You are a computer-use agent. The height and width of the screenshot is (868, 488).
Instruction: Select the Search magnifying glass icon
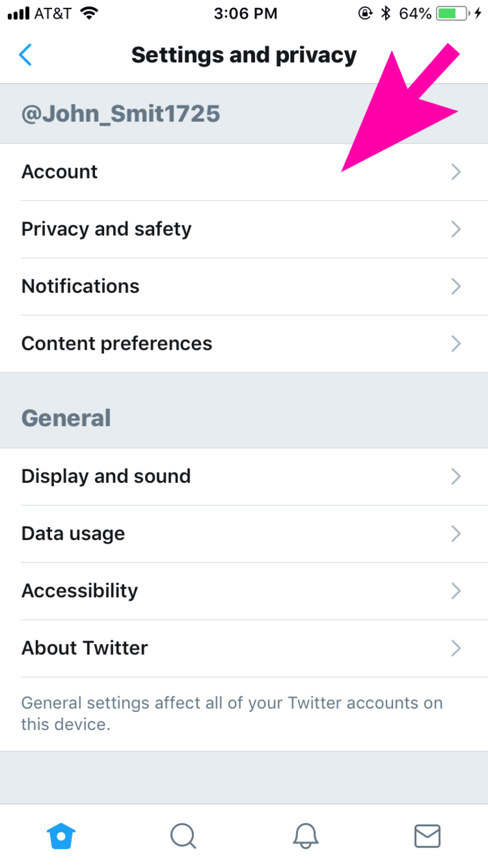pyautogui.click(x=183, y=836)
